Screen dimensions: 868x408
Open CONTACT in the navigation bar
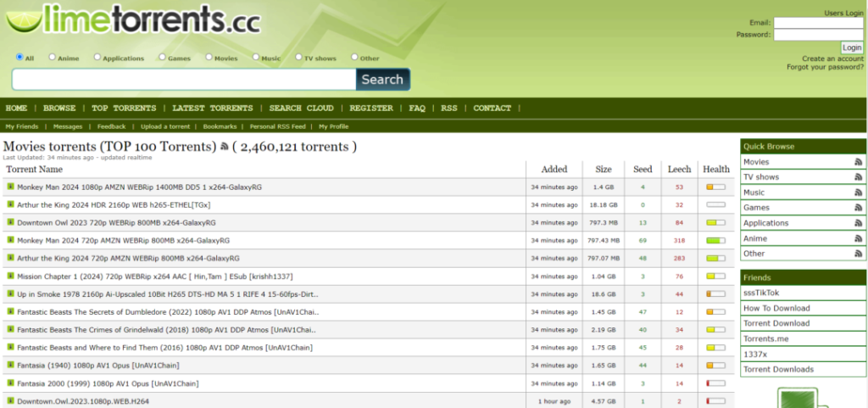492,109
